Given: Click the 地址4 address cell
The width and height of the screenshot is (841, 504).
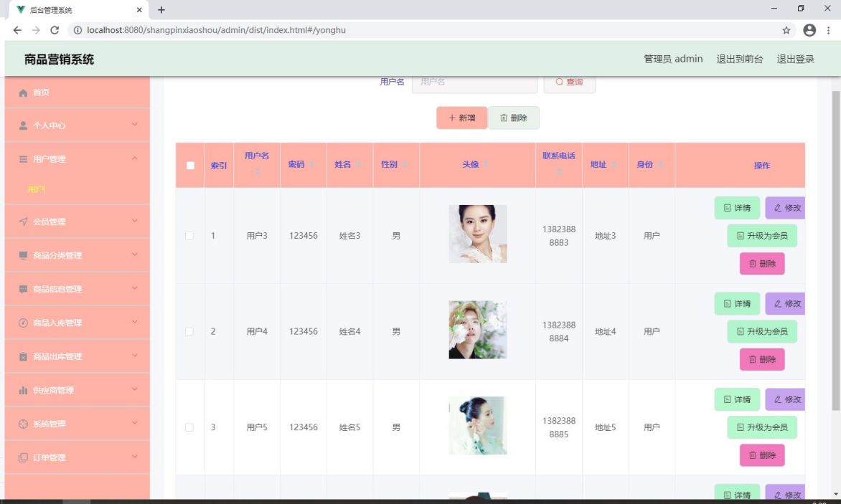Looking at the screenshot, I should pos(606,331).
